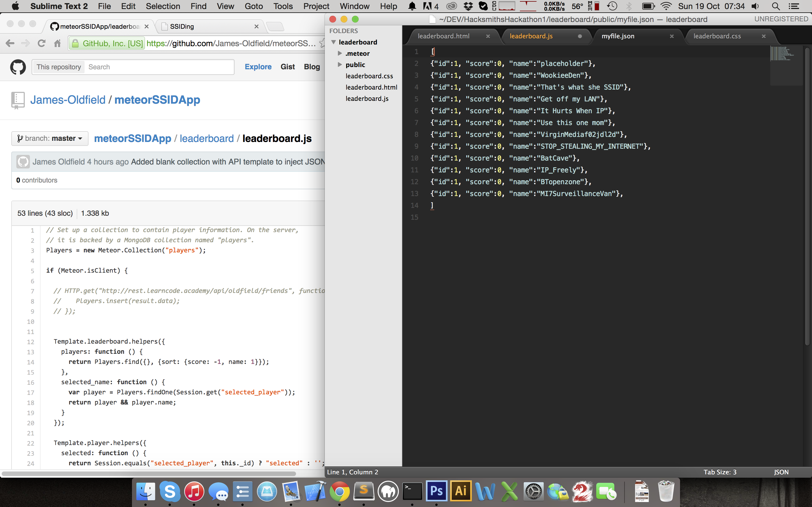Open the branch master dropdown
This screenshot has height=507, width=812.
(x=50, y=139)
